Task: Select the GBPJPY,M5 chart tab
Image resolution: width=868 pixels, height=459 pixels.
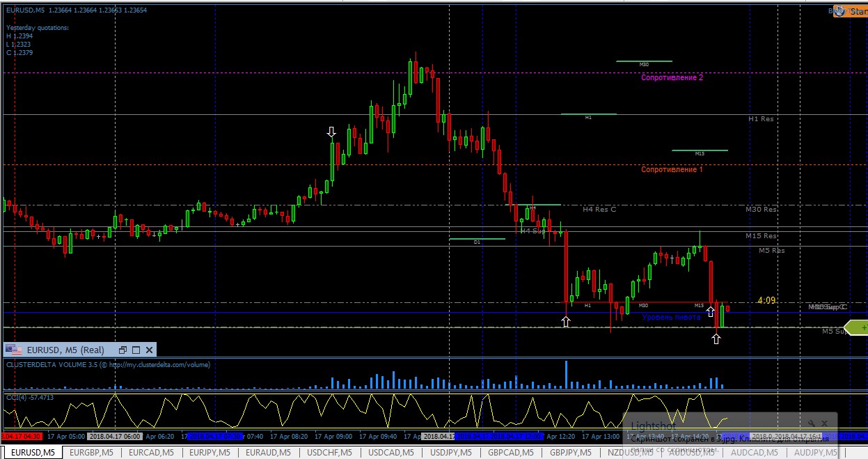Action: click(571, 453)
